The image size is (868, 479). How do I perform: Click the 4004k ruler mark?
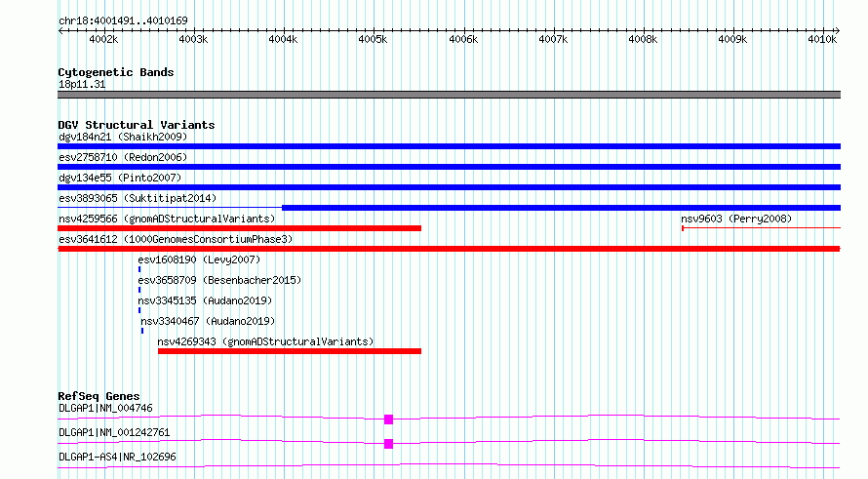coord(283,39)
